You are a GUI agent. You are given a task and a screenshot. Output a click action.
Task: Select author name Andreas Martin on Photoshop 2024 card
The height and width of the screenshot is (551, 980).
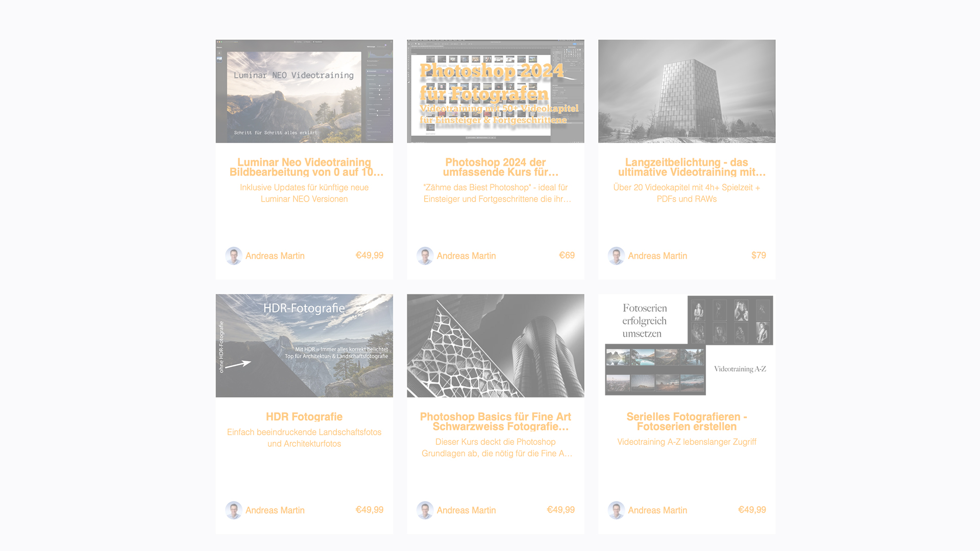(467, 256)
